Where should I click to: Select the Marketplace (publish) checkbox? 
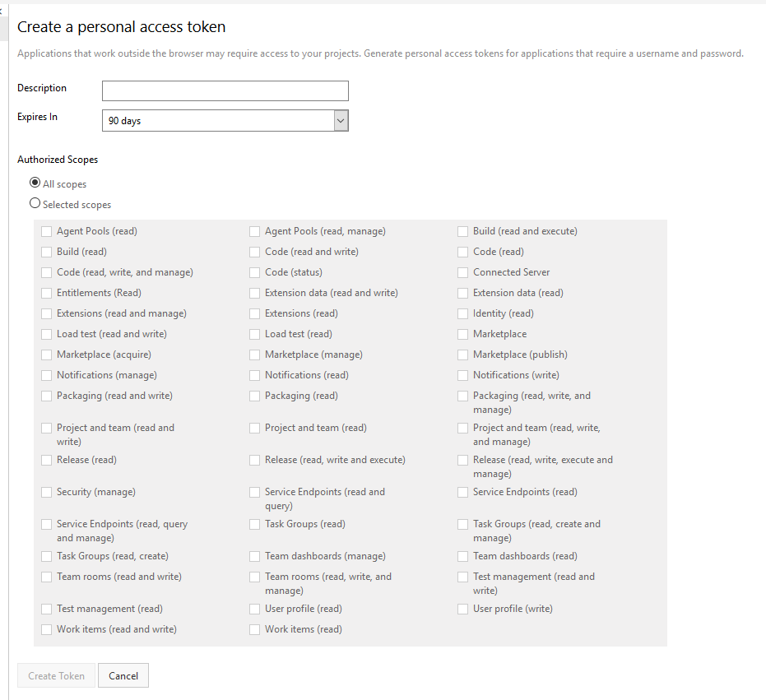[x=463, y=355]
